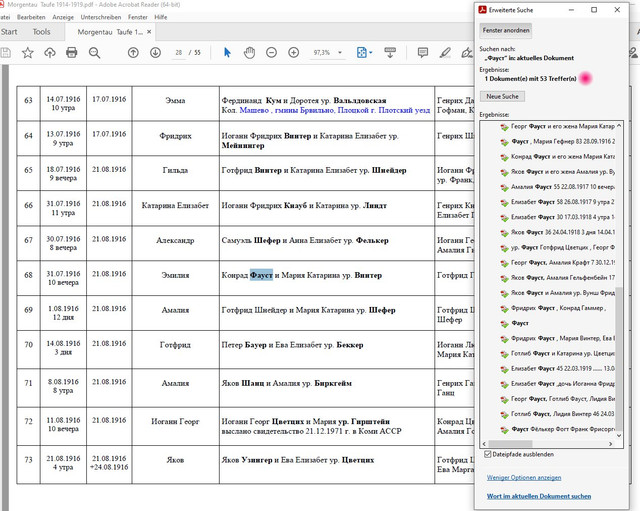Close the Morgentau Taufe document tab
Viewport: 640px width, 511px height.
(149, 32)
